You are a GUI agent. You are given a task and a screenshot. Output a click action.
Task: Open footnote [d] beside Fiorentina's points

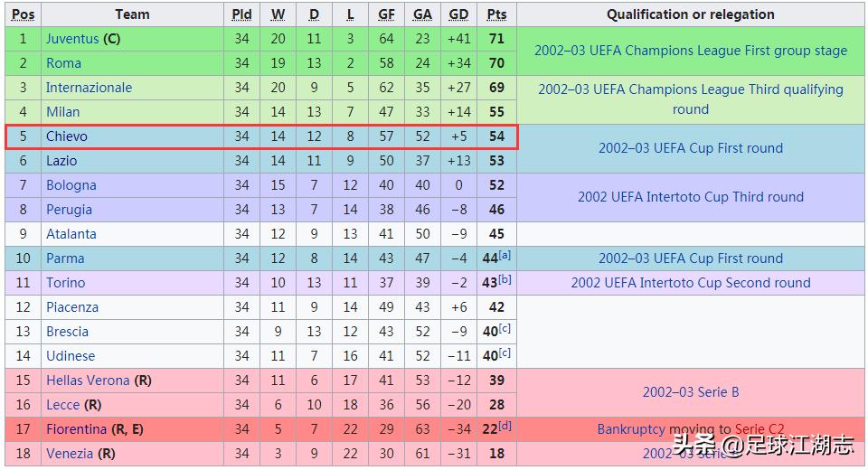[505, 427]
